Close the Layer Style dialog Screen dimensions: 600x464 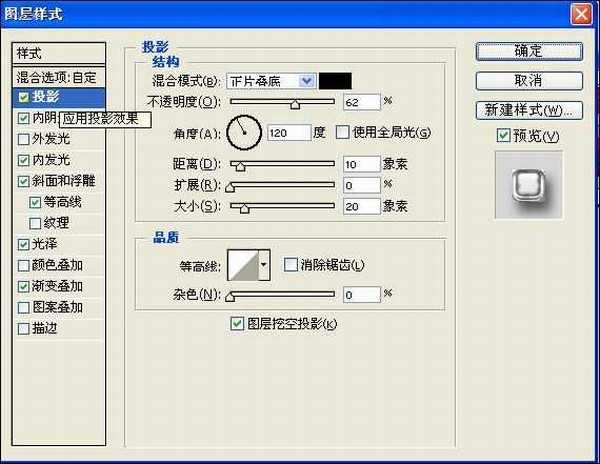pos(579,14)
